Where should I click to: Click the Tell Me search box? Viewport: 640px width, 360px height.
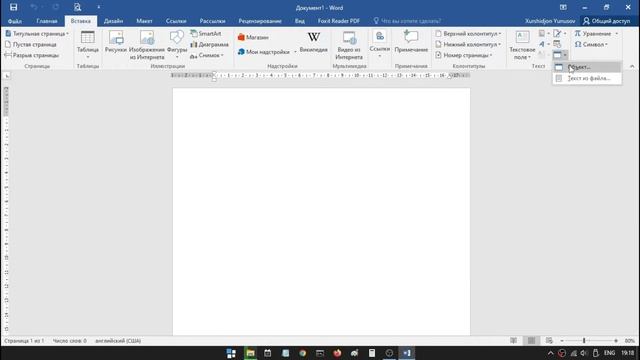coord(407,21)
